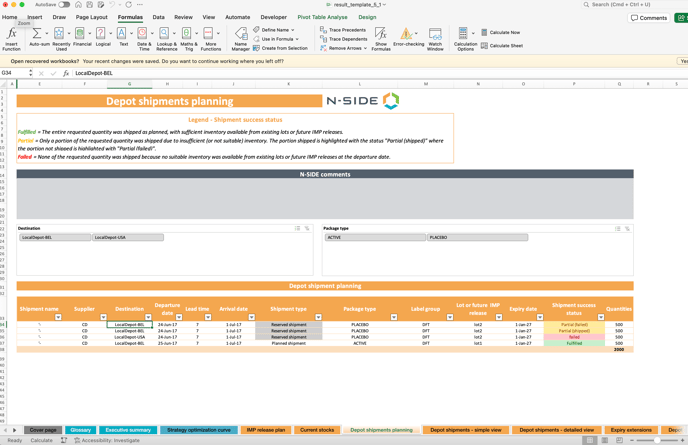Image resolution: width=688 pixels, height=445 pixels.
Task: Click the Calculate Now button
Action: (x=501, y=32)
